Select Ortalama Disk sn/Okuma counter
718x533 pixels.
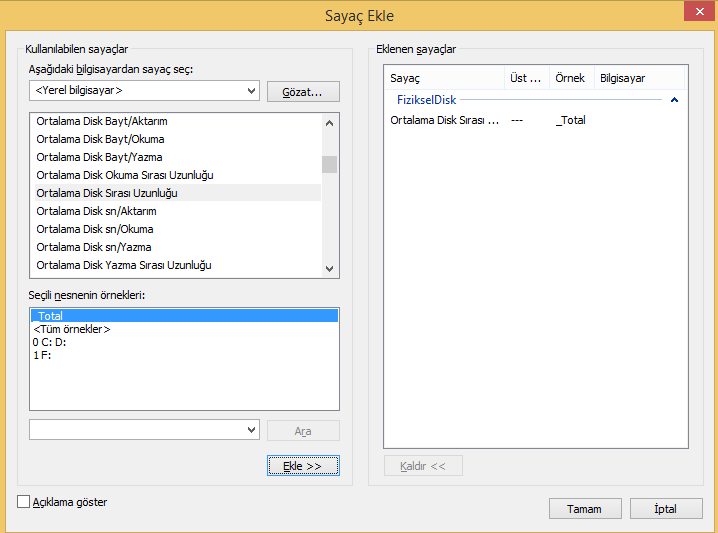point(95,229)
